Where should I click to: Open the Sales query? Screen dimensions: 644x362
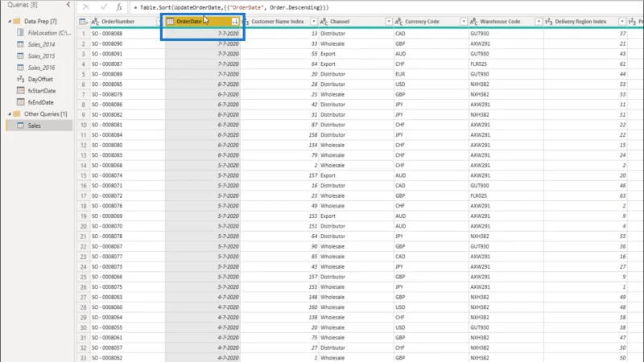pos(39,125)
